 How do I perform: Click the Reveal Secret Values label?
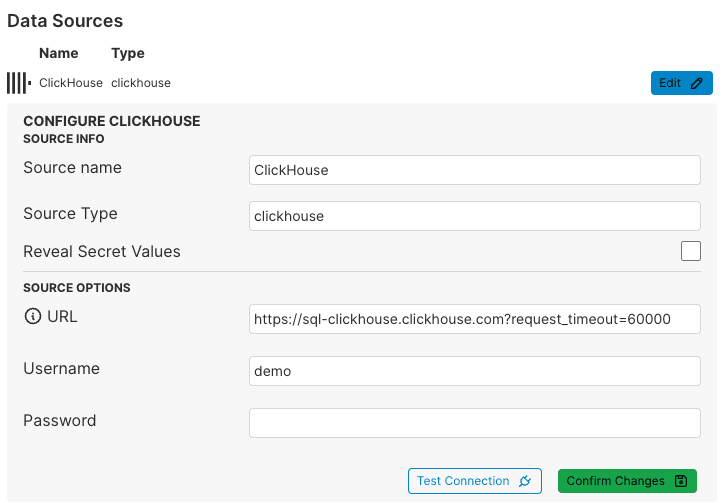102,251
